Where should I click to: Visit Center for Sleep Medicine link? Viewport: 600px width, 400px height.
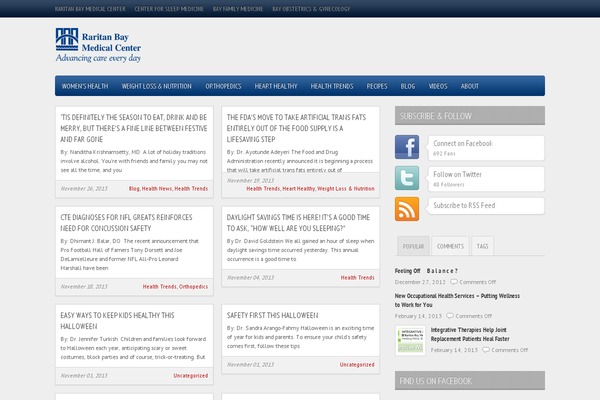coord(169,9)
